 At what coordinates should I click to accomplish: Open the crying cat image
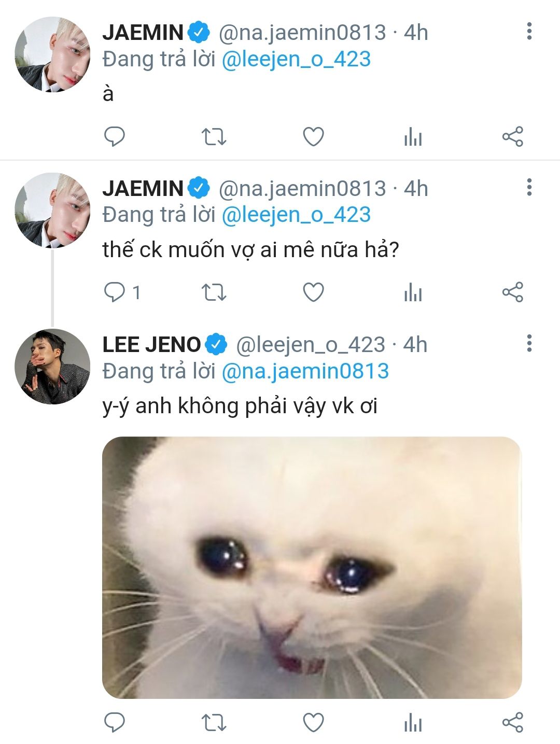tap(312, 567)
